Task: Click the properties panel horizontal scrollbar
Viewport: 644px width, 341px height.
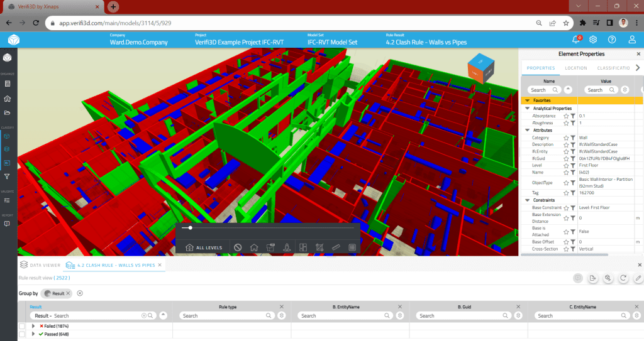Action: 564,255
